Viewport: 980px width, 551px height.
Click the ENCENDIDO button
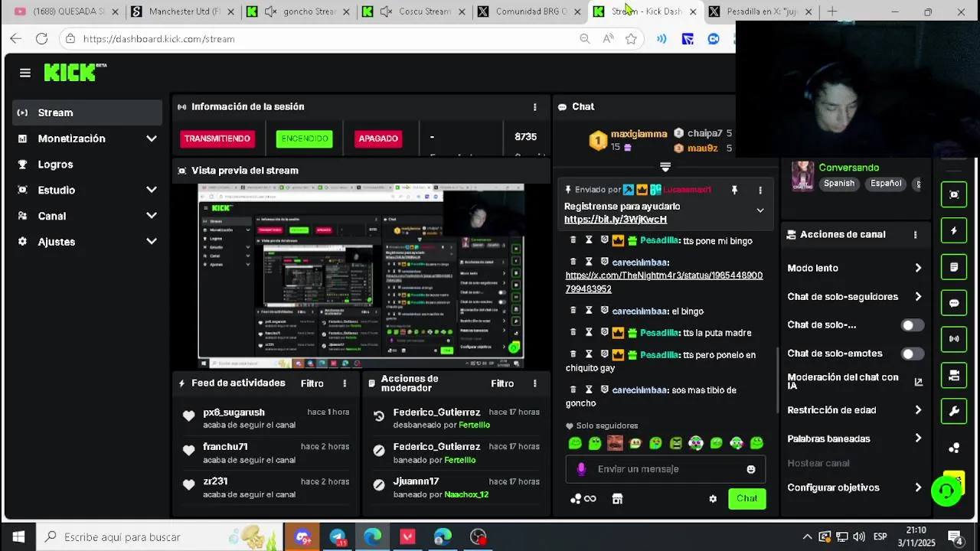pyautogui.click(x=305, y=139)
